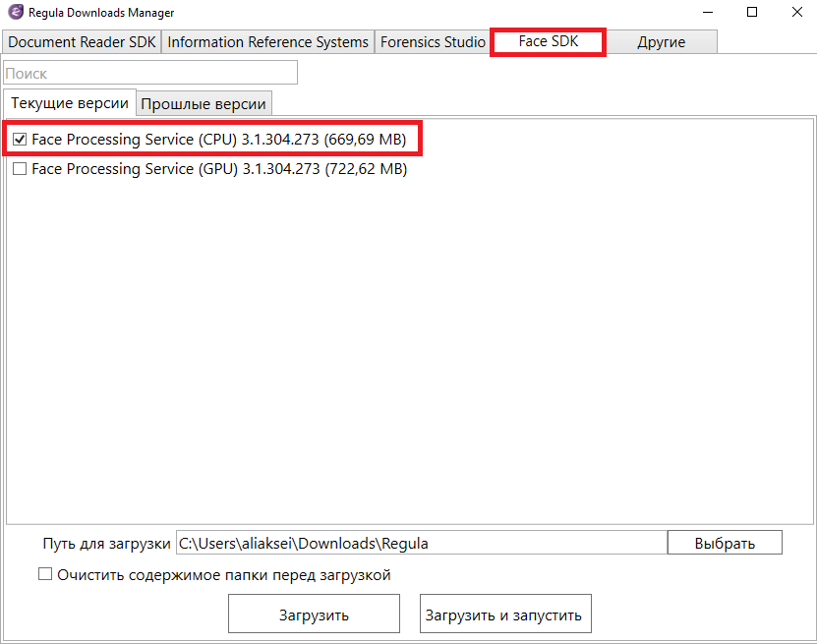
Task: Enable Очистить содержимое папки перед загрузкой
Action: pos(45,574)
